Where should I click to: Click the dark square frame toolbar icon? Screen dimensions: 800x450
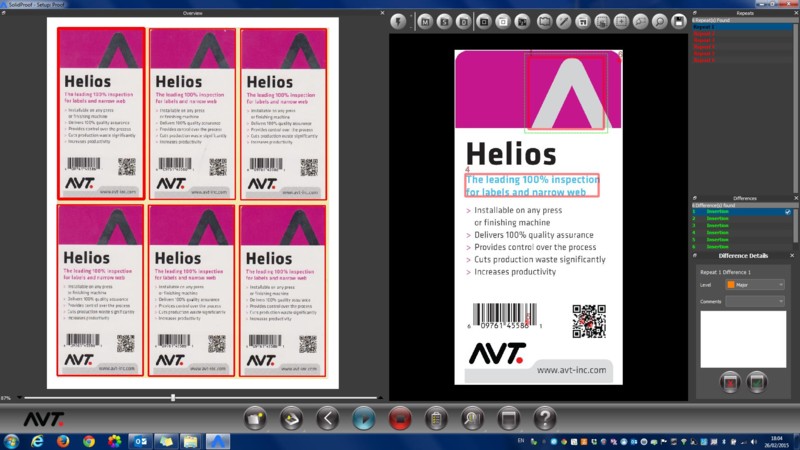tap(484, 21)
